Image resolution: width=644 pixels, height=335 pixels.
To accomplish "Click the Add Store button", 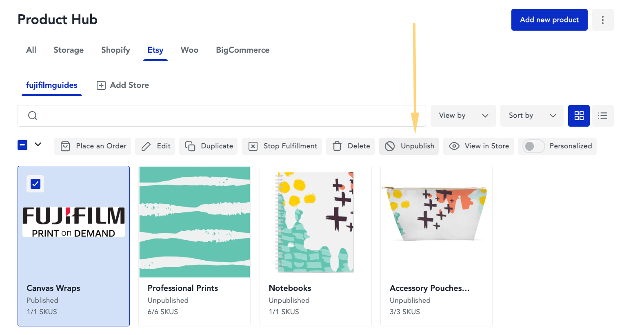I will (123, 85).
